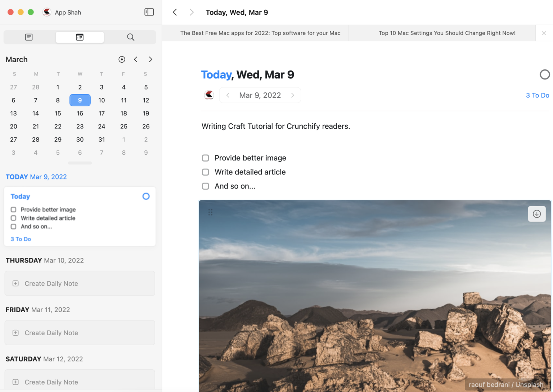Image resolution: width=553 pixels, height=392 pixels.
Task: Go to previous month with left chevron
Action: (x=136, y=59)
